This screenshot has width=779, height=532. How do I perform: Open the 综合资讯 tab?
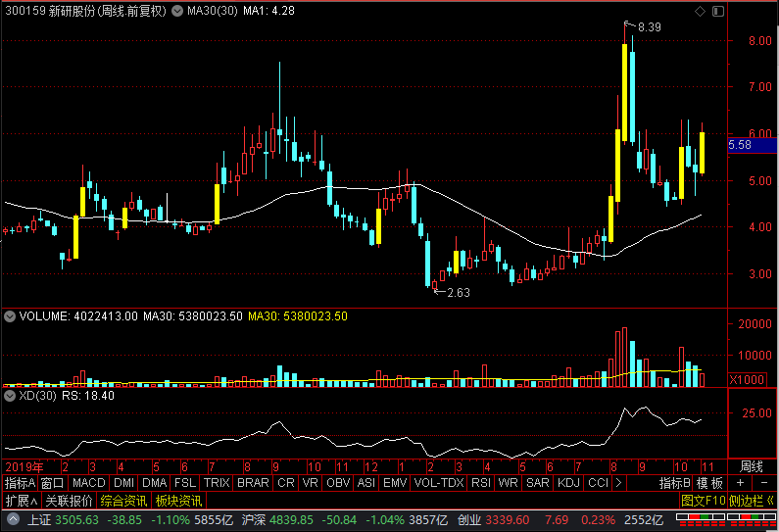pyautogui.click(x=123, y=501)
